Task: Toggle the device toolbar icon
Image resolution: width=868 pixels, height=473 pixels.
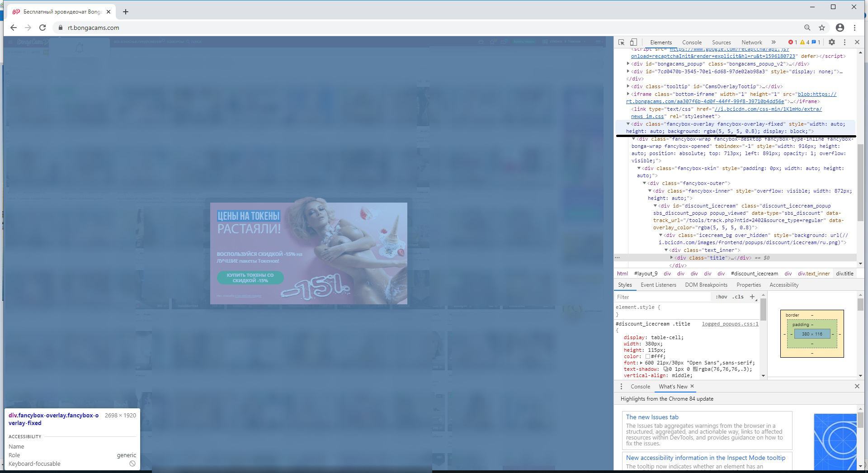Action: (634, 42)
